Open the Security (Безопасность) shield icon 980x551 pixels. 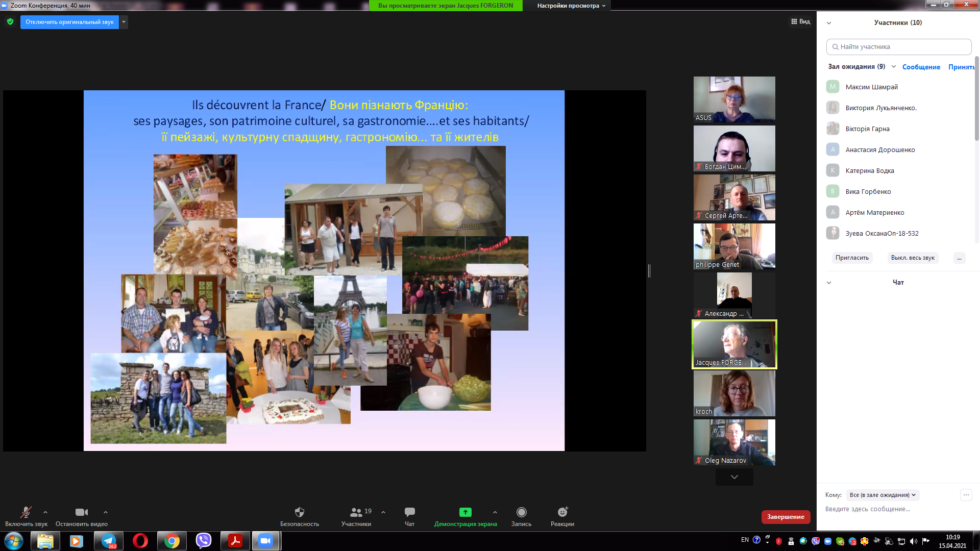click(x=300, y=512)
